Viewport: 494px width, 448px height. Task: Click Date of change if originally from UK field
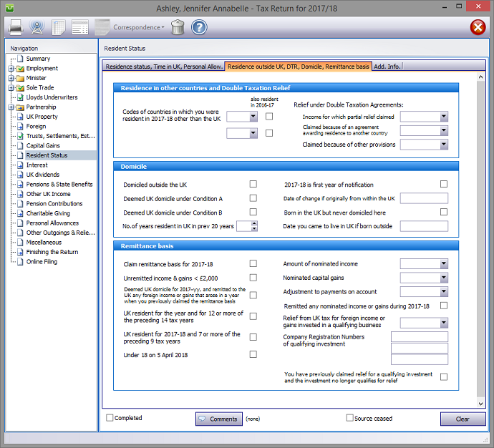pyautogui.click(x=424, y=198)
